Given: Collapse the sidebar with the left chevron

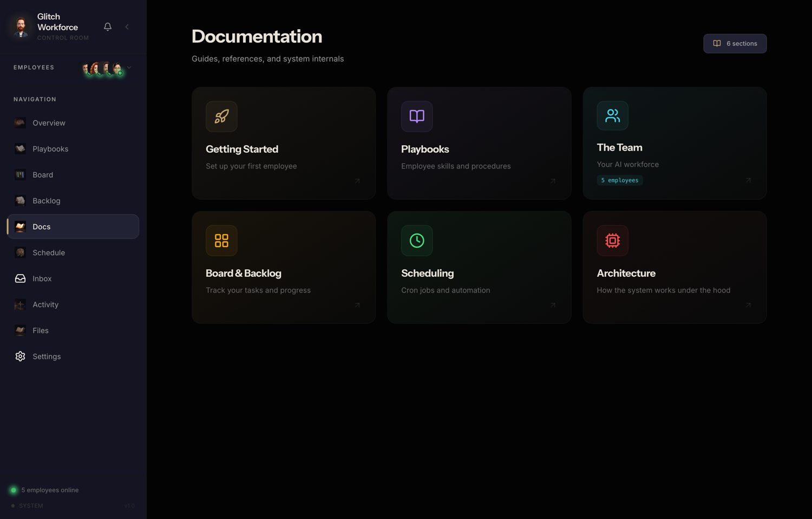Looking at the screenshot, I should [127, 27].
